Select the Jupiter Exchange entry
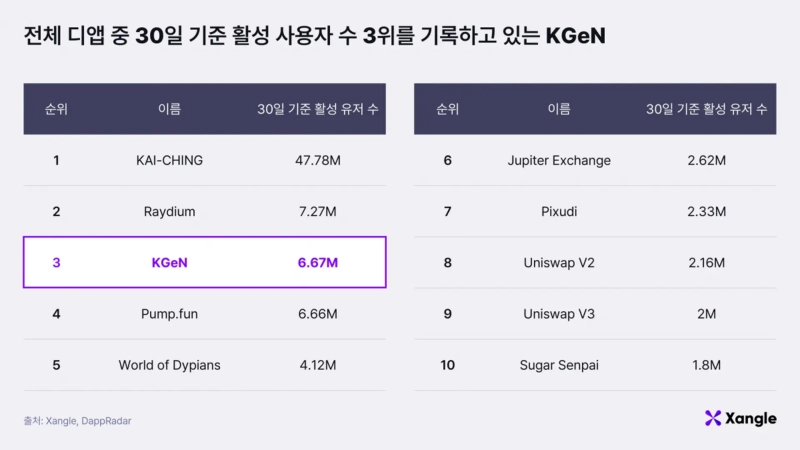Viewport: 800px width, 450px height. pos(559,160)
